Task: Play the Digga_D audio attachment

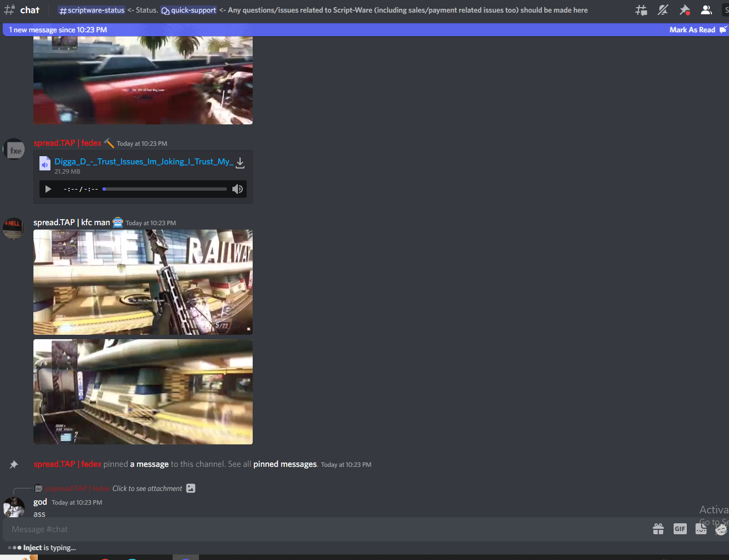Action: 48,189
